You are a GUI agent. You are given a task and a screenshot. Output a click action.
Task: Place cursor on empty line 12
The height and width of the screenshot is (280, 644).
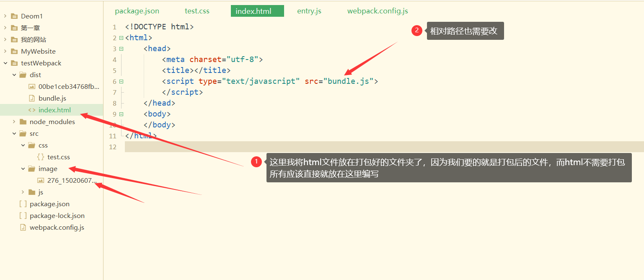384,147
